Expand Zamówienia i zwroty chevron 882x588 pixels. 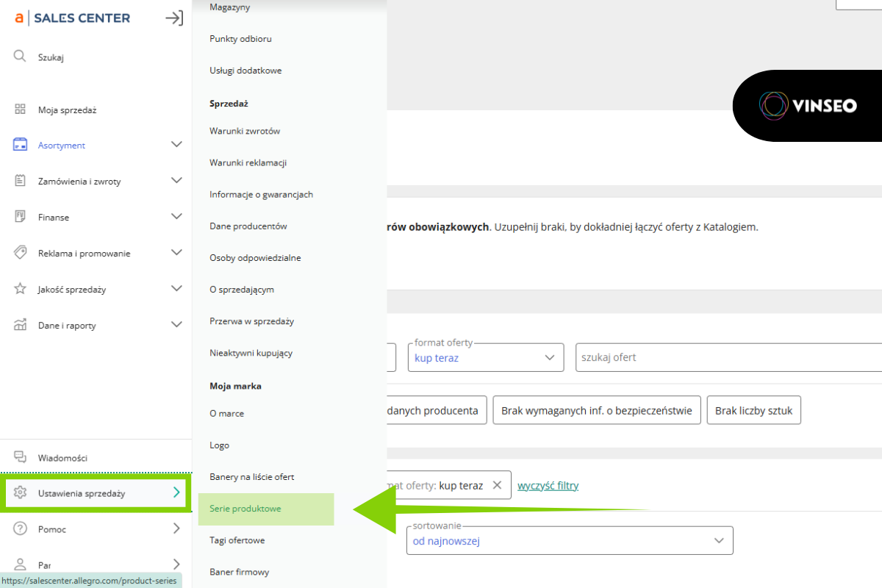(x=176, y=180)
